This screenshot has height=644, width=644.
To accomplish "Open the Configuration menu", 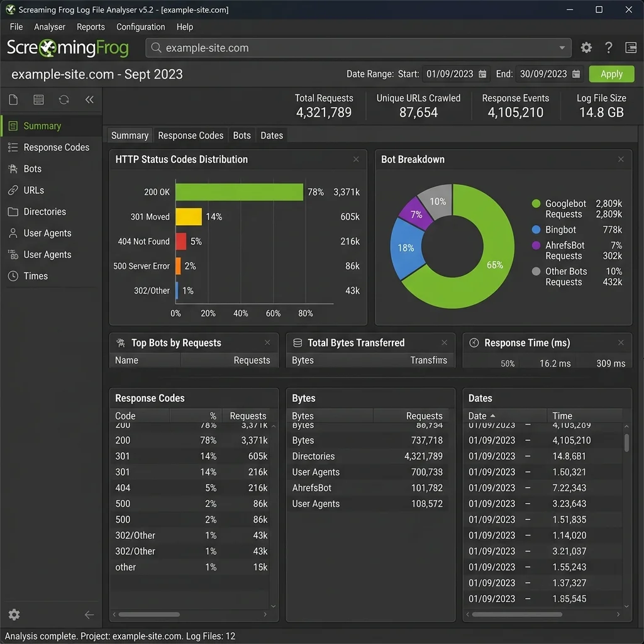I will tap(140, 27).
